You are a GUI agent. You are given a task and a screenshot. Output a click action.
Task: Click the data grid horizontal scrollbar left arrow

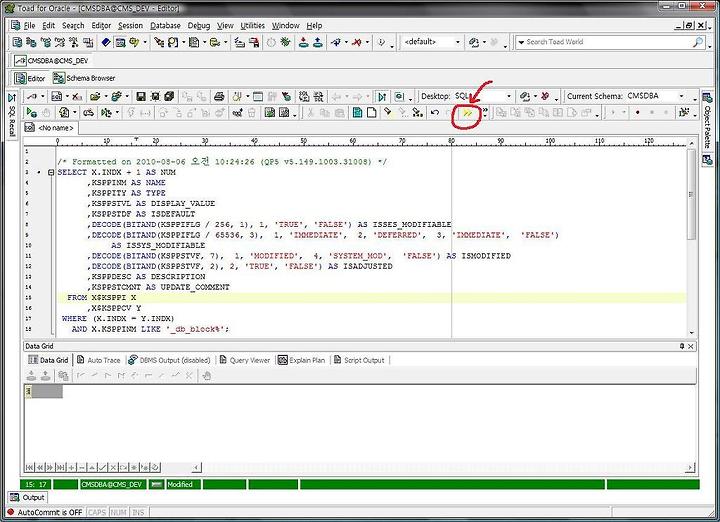pyautogui.click(x=196, y=467)
